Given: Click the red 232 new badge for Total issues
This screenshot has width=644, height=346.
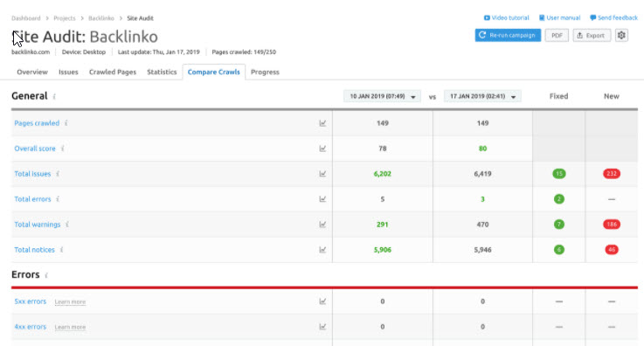Looking at the screenshot, I should tap(612, 174).
